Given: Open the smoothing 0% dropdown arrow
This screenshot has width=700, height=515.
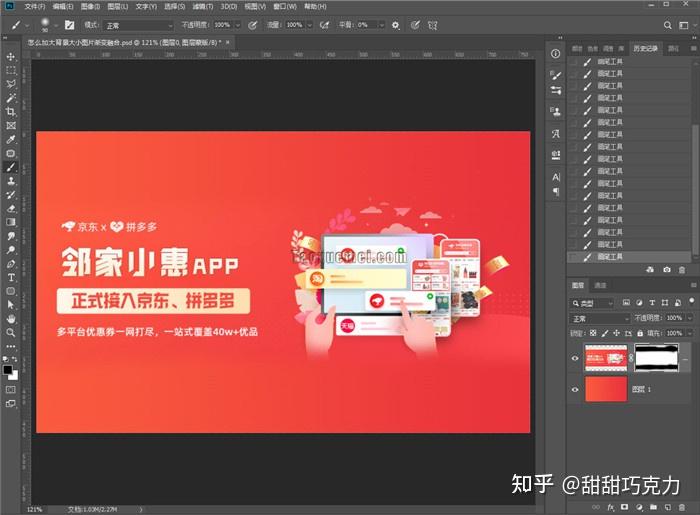Looking at the screenshot, I should point(381,25).
